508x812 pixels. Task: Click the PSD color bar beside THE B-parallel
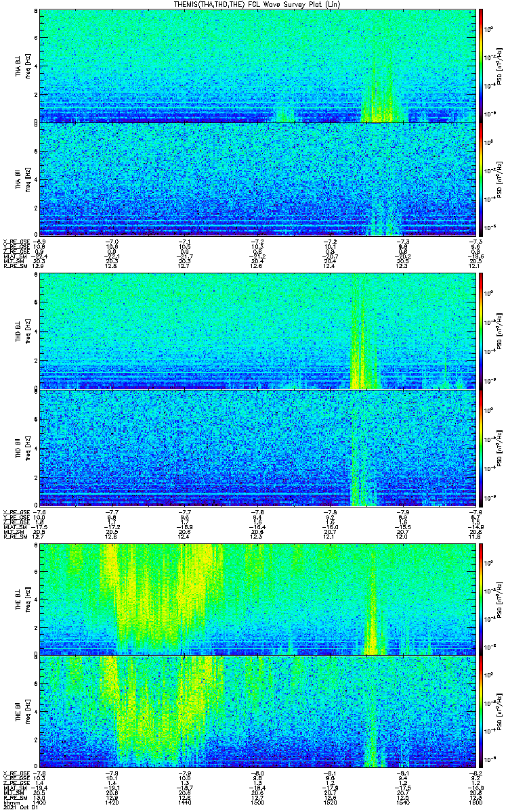pyautogui.click(x=481, y=711)
